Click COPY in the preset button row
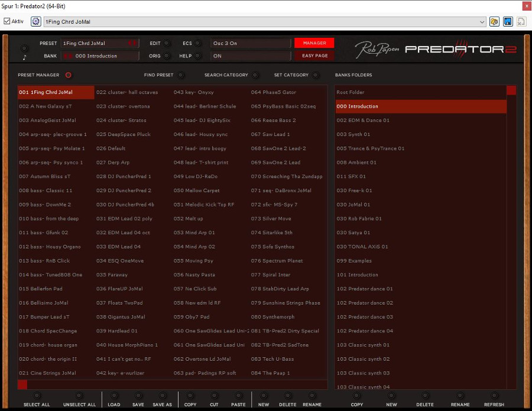The image size is (532, 411). [190, 396]
